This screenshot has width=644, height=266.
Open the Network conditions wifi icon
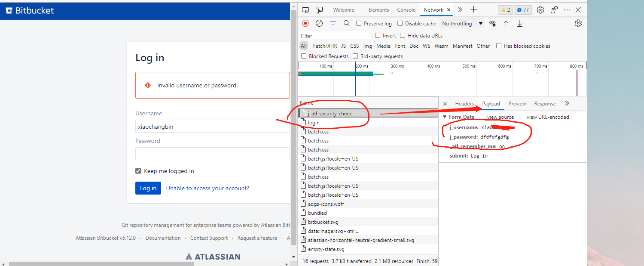493,23
